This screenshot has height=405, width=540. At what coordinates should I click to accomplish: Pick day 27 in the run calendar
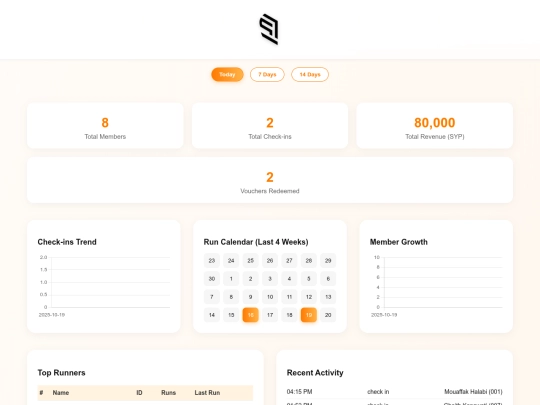pyautogui.click(x=289, y=260)
